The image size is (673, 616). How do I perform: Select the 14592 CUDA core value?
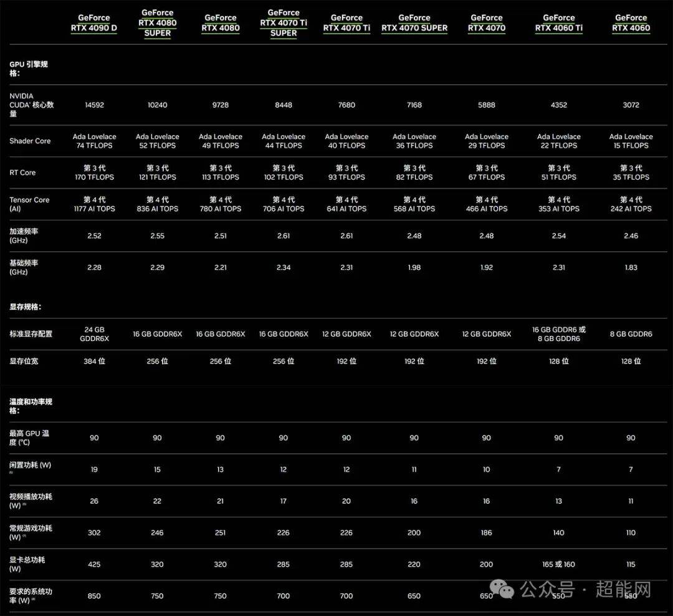(95, 105)
